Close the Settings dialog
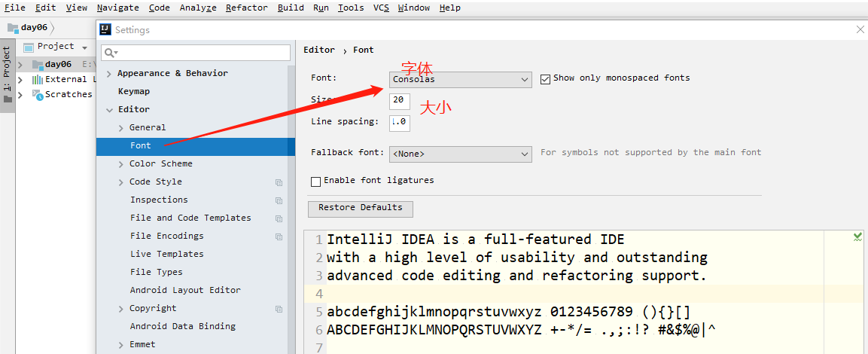Screen dimensions: 868x354 click(860, 30)
